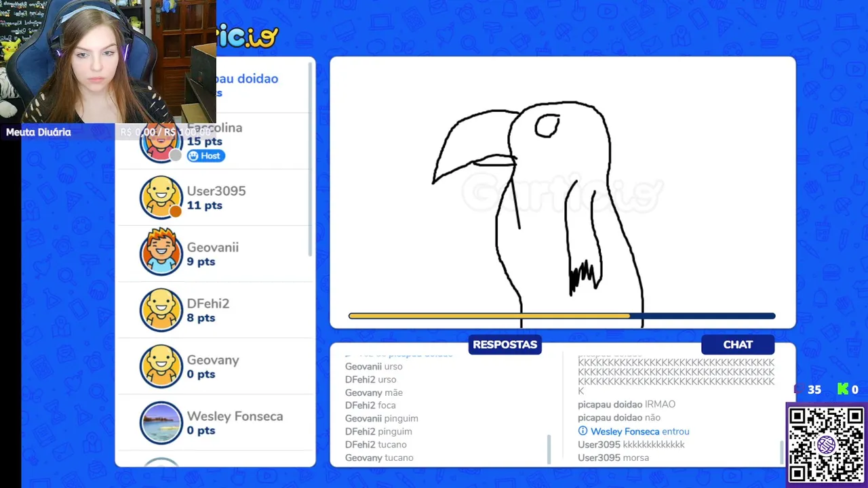This screenshot has width=868, height=488.
Task: Click answer 'Geovany mãe'
Action: (x=374, y=392)
